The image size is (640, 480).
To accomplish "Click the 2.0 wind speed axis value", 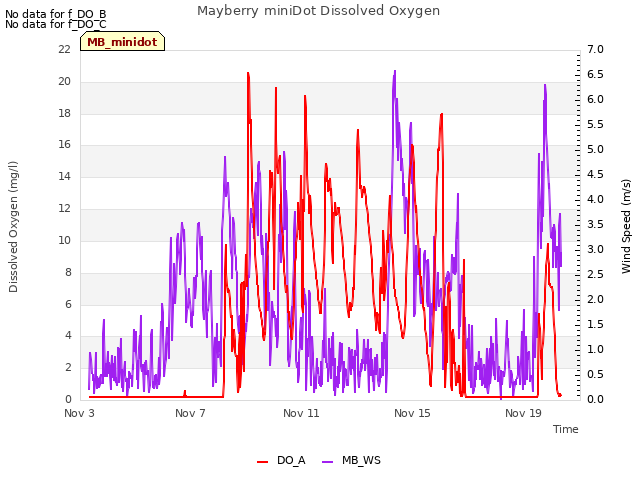I will coord(595,299).
